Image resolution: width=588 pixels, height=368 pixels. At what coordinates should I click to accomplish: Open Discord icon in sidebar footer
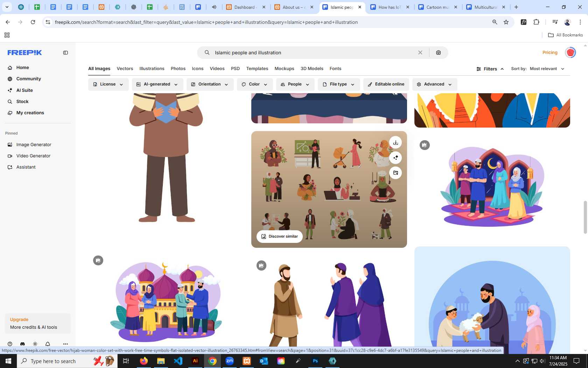(22, 344)
